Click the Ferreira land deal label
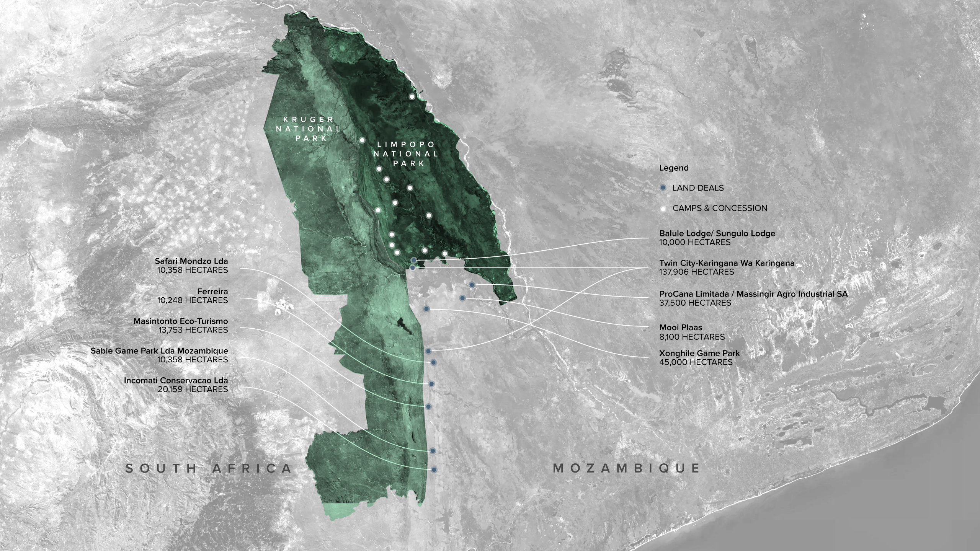This screenshot has height=551, width=980. [212, 292]
